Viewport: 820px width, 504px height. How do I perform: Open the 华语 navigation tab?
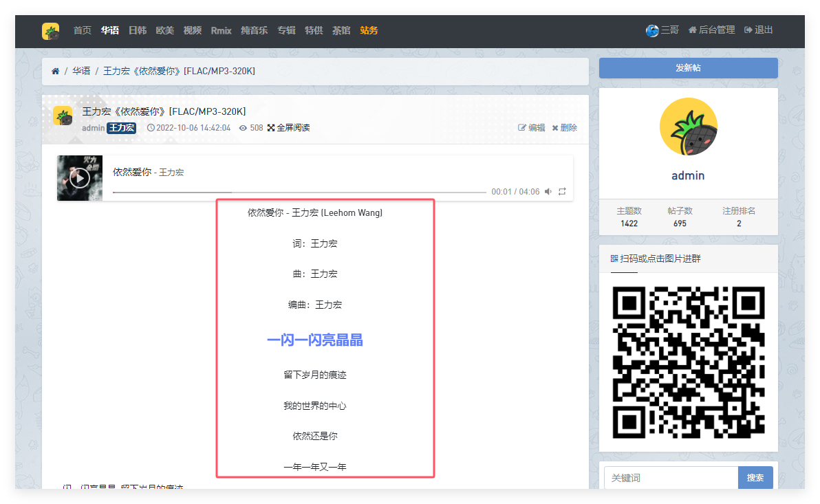click(109, 30)
